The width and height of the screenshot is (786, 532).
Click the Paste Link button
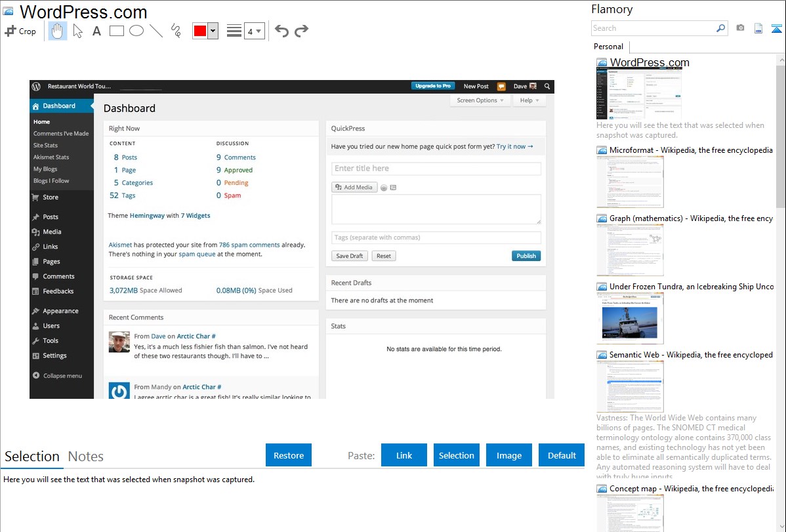(404, 455)
